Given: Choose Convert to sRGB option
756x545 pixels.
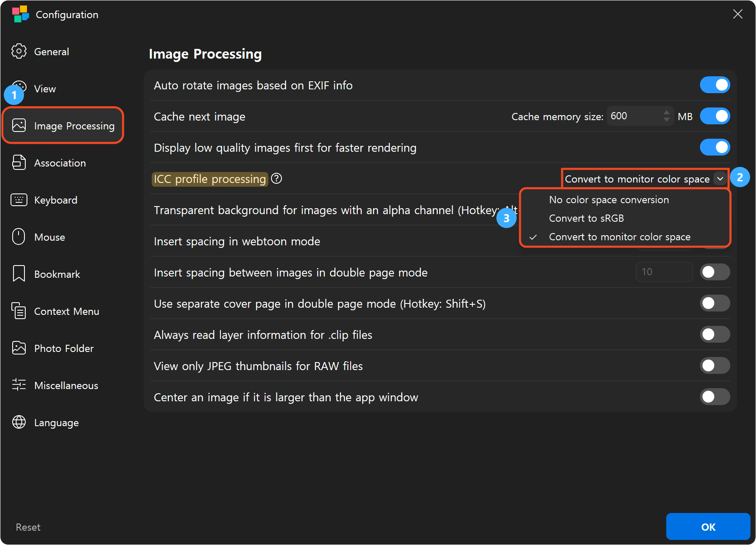Looking at the screenshot, I should coord(625,218).
